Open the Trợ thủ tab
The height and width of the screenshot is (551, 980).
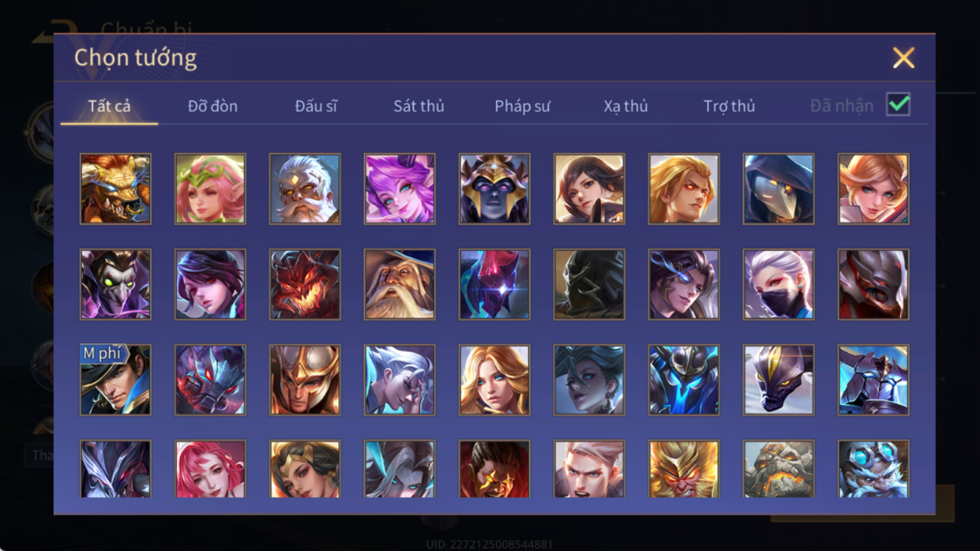729,106
